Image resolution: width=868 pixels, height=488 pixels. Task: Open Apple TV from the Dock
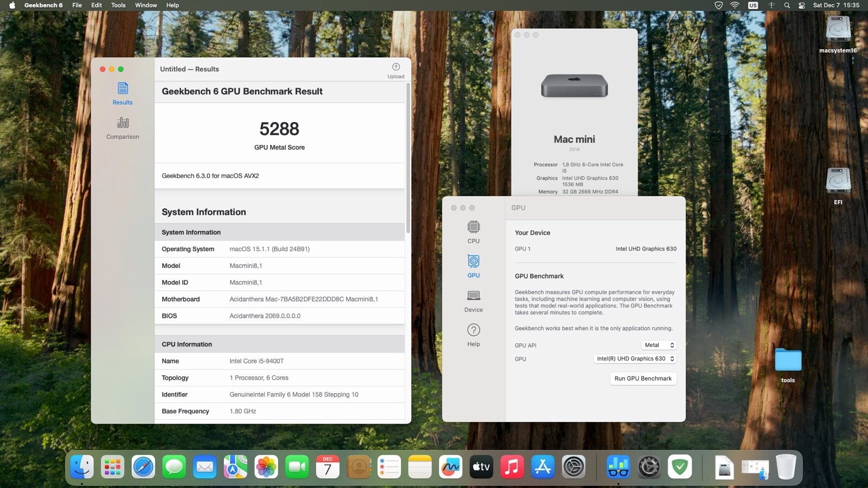482,467
